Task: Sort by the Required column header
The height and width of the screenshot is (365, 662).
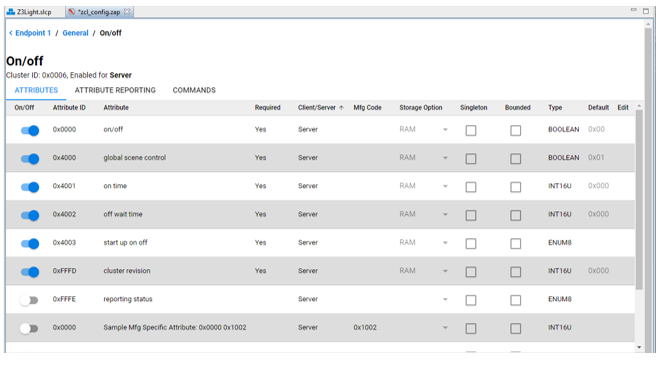Action: pos(267,108)
